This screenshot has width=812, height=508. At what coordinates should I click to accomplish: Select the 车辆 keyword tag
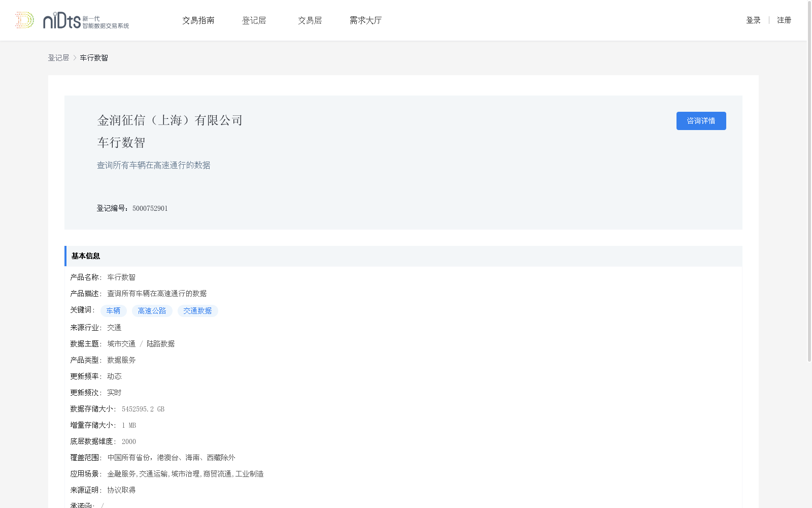(x=114, y=311)
